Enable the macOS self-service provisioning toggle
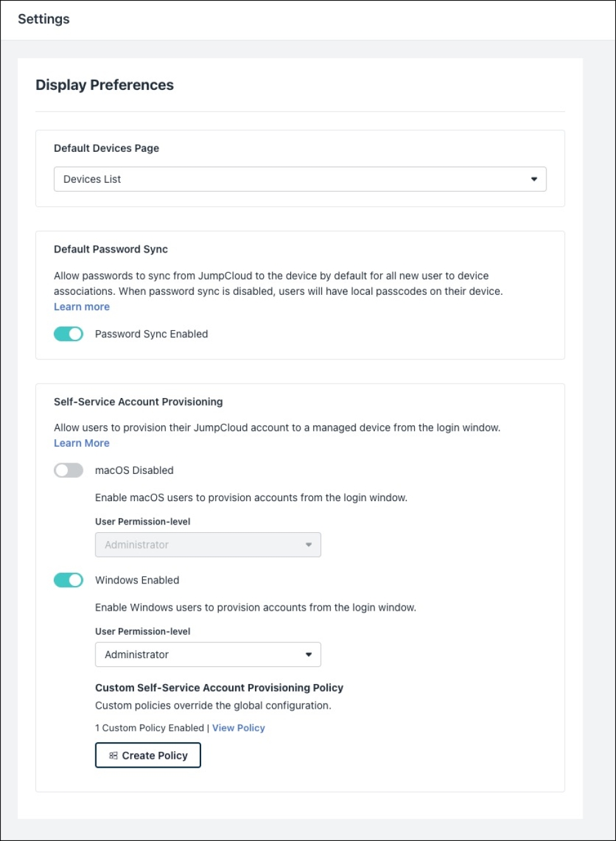Screen dimensions: 616x841 (x=68, y=470)
